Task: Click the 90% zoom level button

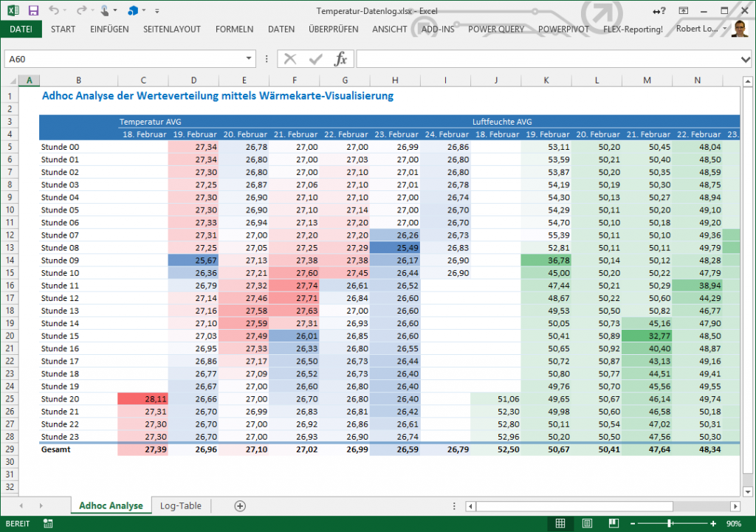Action: click(733, 523)
